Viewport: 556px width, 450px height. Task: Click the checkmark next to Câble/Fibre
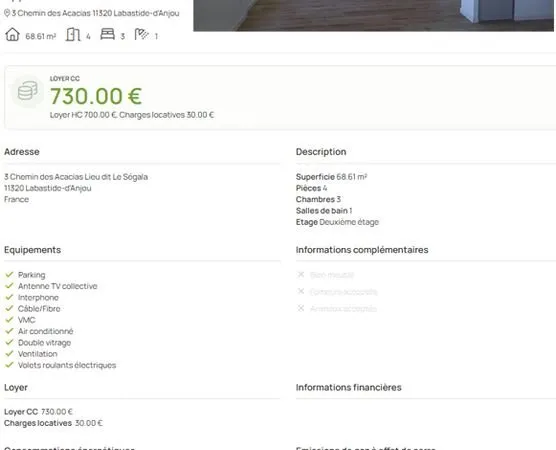[x=10, y=309]
